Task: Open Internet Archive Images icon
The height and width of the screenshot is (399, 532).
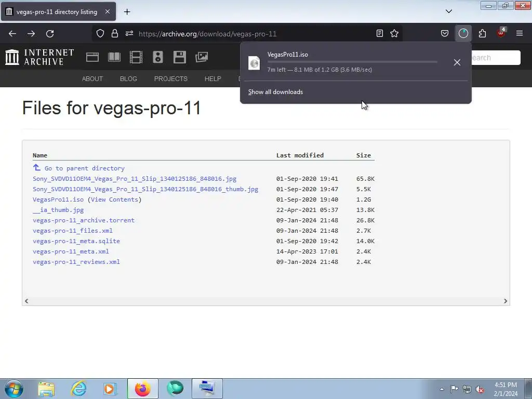Action: 202,57
